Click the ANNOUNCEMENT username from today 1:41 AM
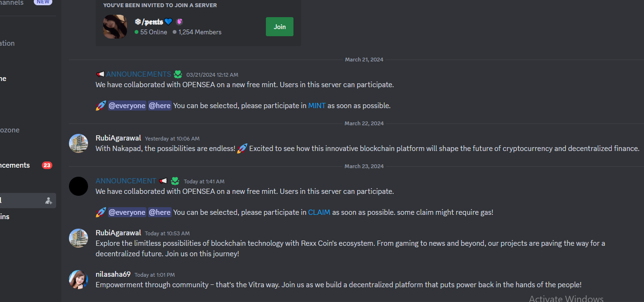Screen dimensions: 644x302 coord(126,181)
